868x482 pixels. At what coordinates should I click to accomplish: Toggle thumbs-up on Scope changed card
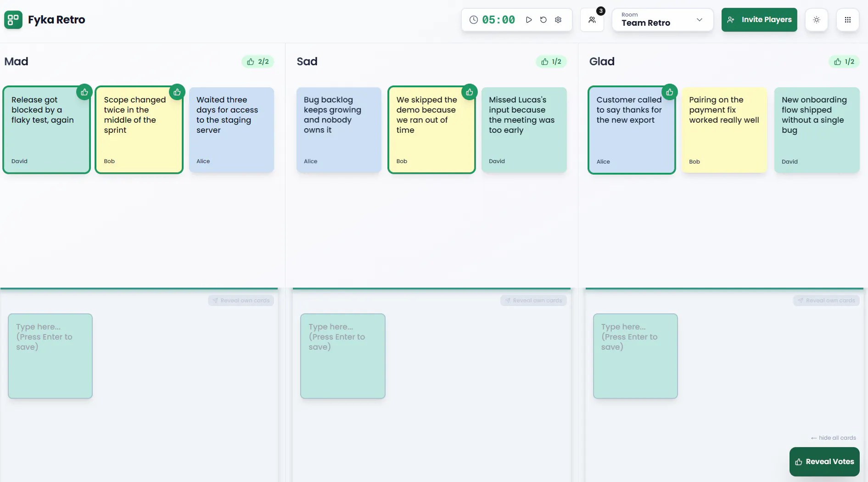(177, 92)
